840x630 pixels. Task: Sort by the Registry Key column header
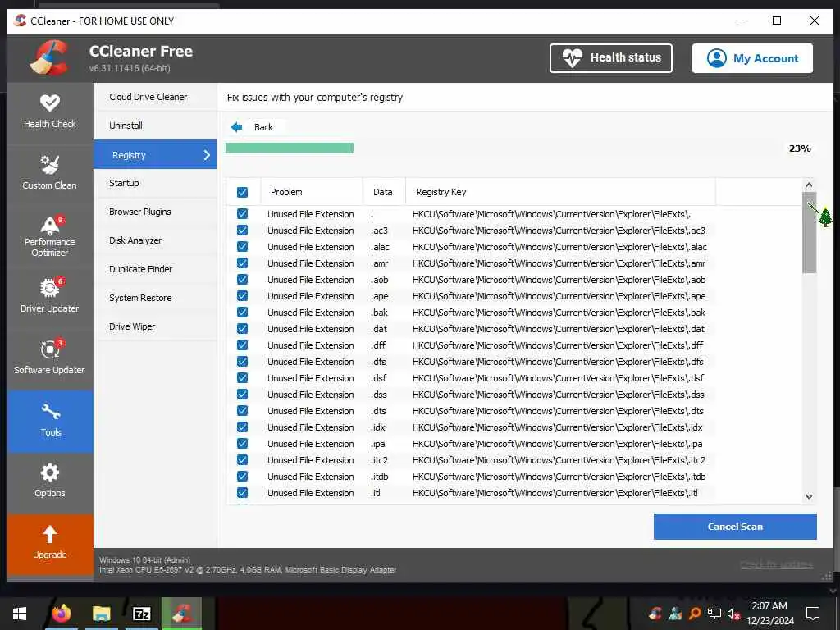point(560,192)
